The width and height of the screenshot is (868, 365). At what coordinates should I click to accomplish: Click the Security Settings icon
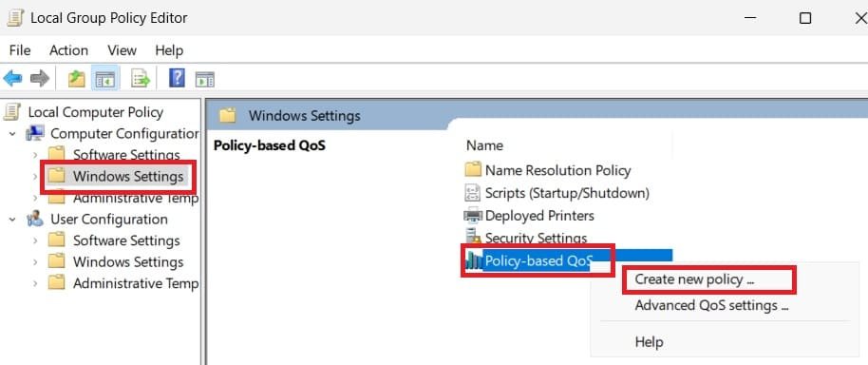(473, 238)
